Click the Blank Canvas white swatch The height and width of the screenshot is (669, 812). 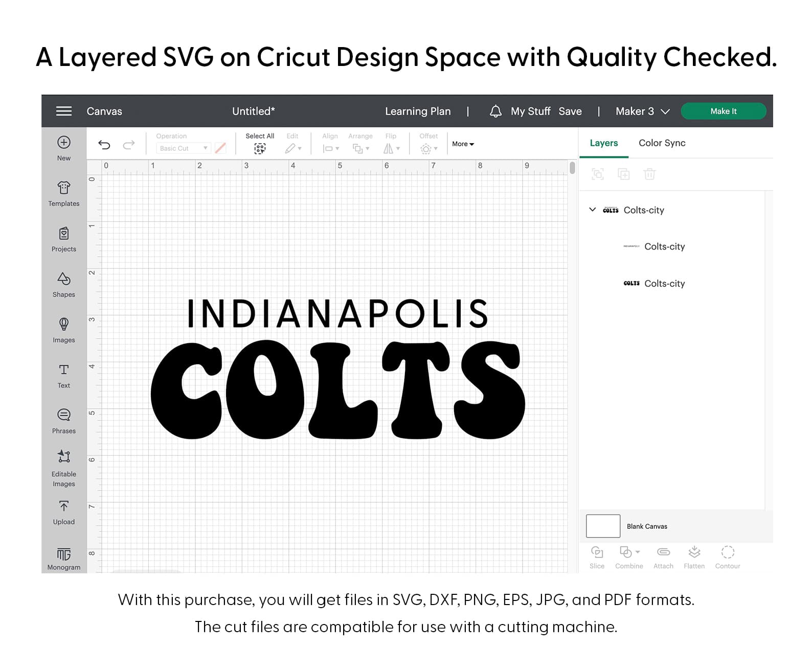(603, 526)
